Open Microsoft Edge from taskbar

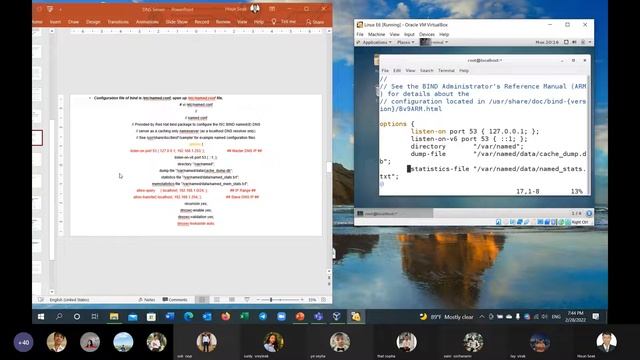[x=188, y=317]
